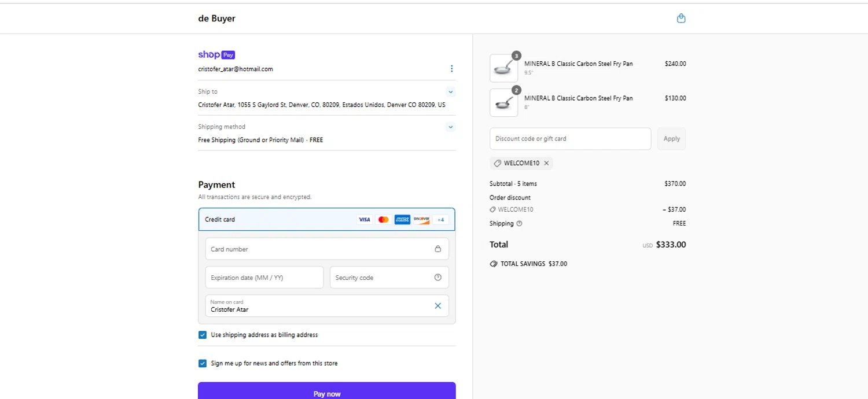Click the $240.00 item price
Screen dimensions: 868x399
675,64
